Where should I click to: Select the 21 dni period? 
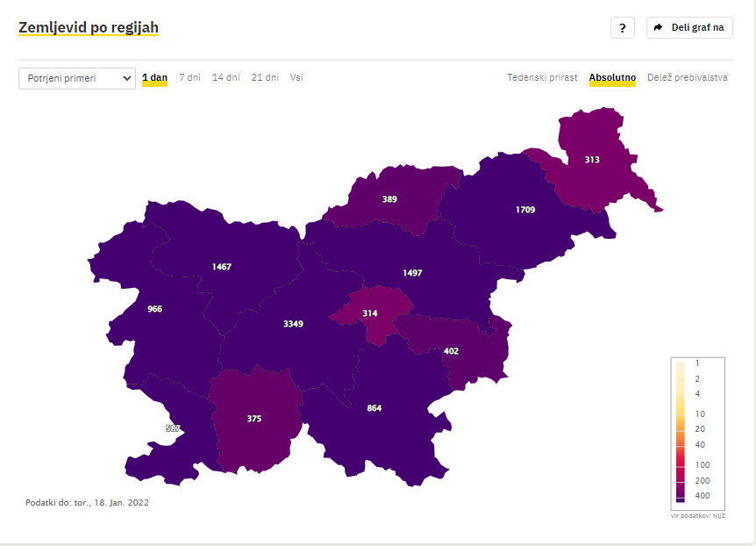[265, 78]
